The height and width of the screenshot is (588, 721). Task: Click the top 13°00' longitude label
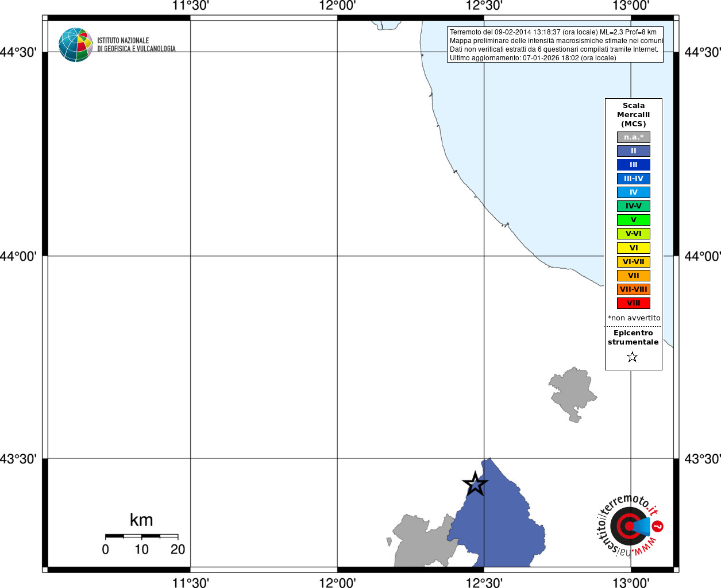[x=631, y=6]
